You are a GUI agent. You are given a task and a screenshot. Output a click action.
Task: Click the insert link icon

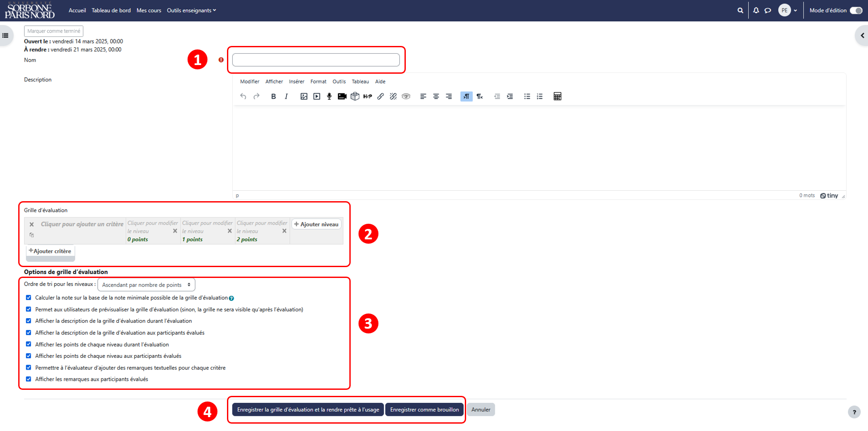point(381,96)
